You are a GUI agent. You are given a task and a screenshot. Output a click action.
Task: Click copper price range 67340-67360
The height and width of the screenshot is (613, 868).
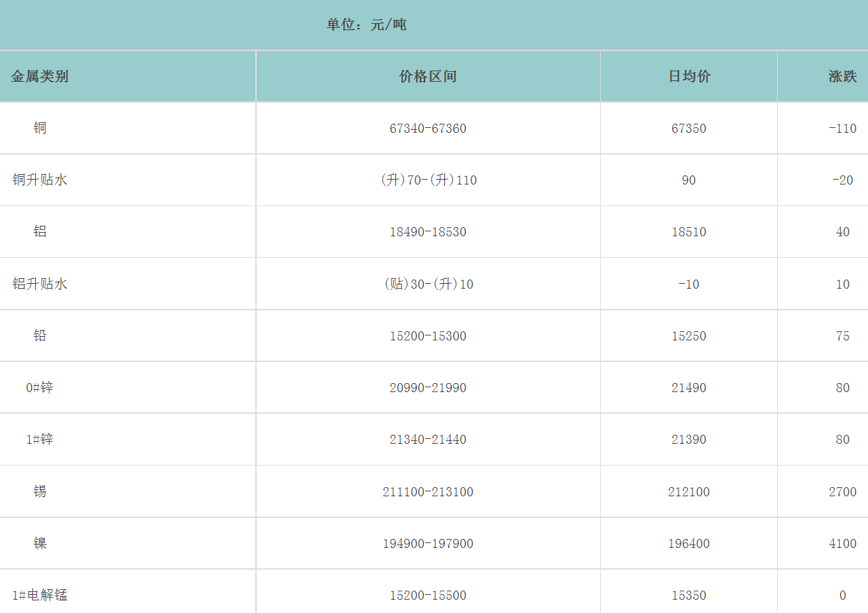click(x=428, y=129)
